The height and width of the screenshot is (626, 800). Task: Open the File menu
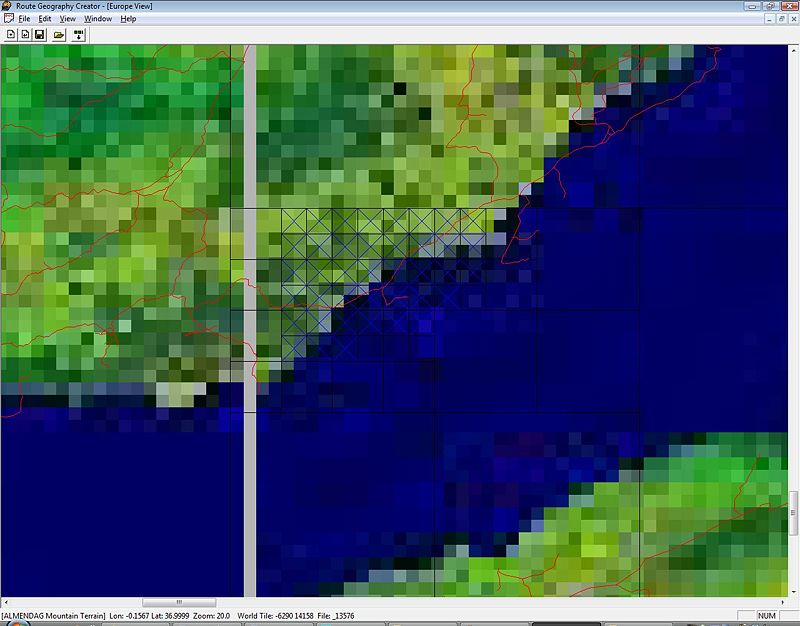[24, 19]
